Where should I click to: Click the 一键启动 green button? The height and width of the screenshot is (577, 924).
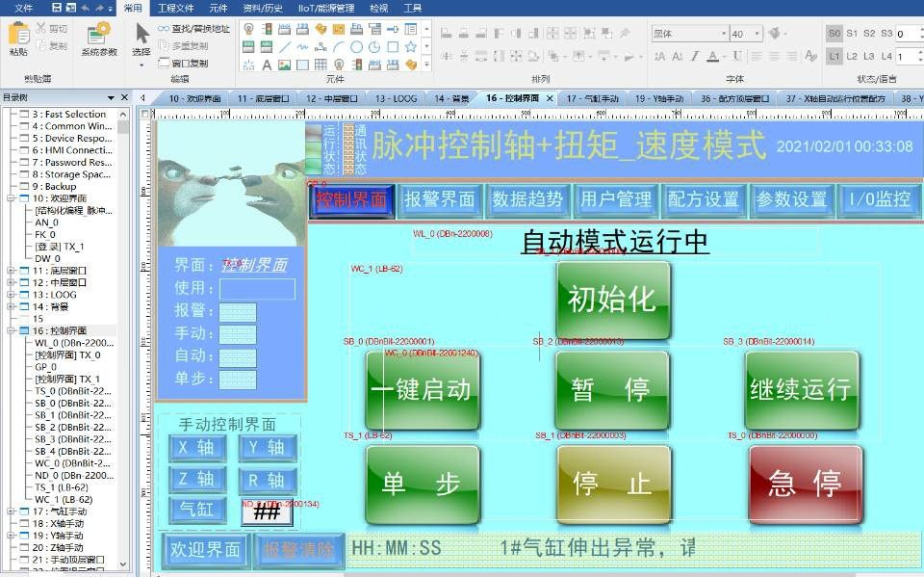click(423, 390)
